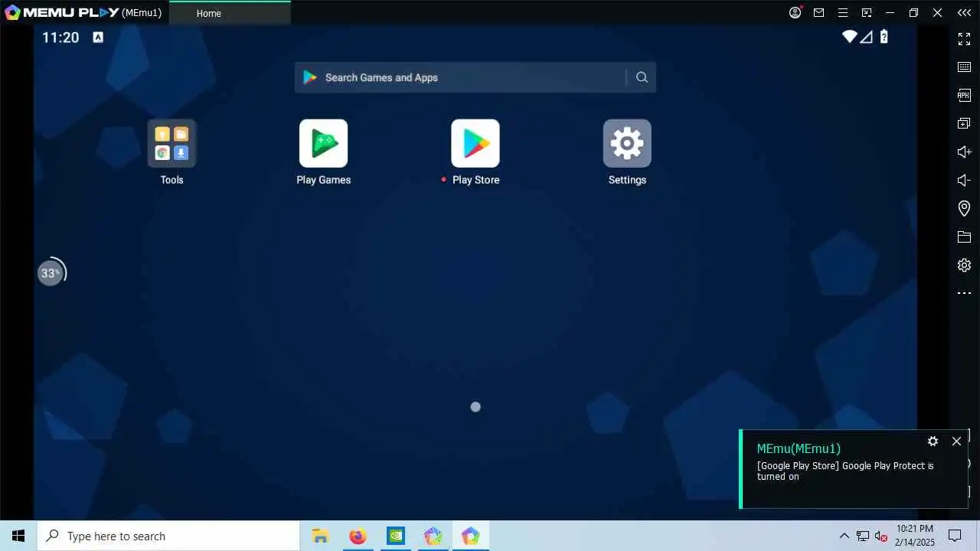
Task: Open the MEmu messages envelope icon
Action: click(819, 13)
